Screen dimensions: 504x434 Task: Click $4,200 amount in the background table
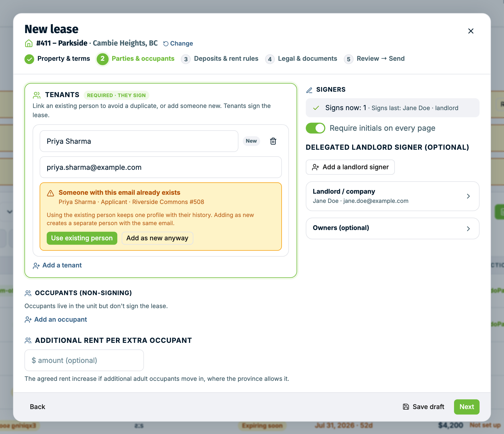point(451,425)
